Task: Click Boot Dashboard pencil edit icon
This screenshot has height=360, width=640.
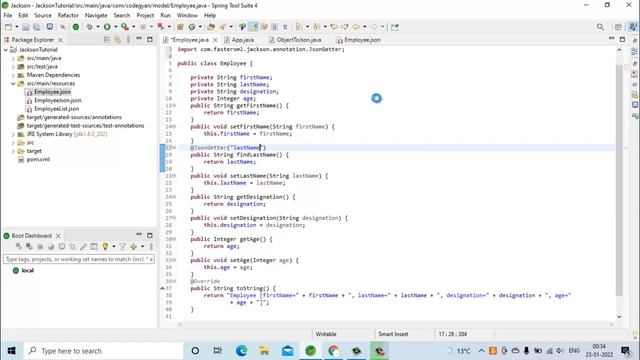Action: click(x=83, y=247)
